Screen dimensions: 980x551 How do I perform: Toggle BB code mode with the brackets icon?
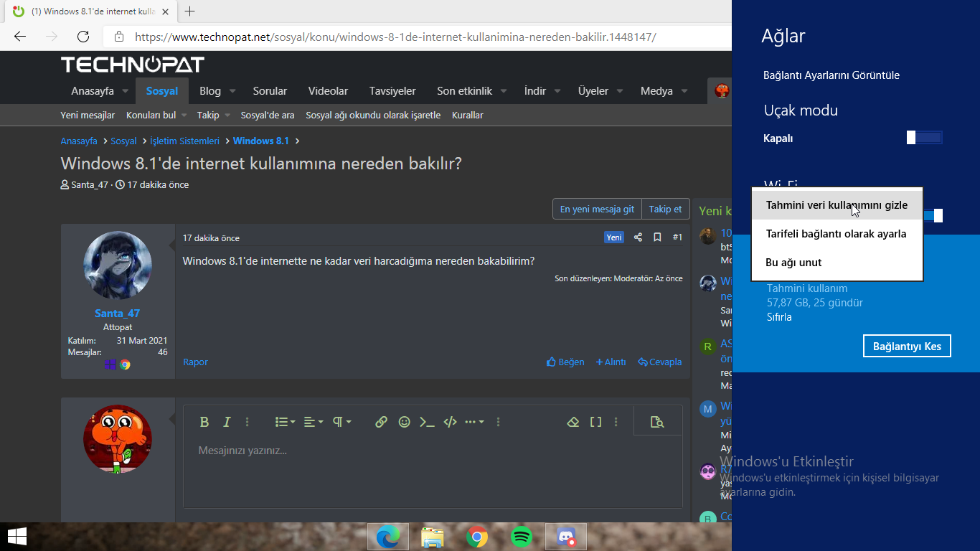[x=595, y=422]
